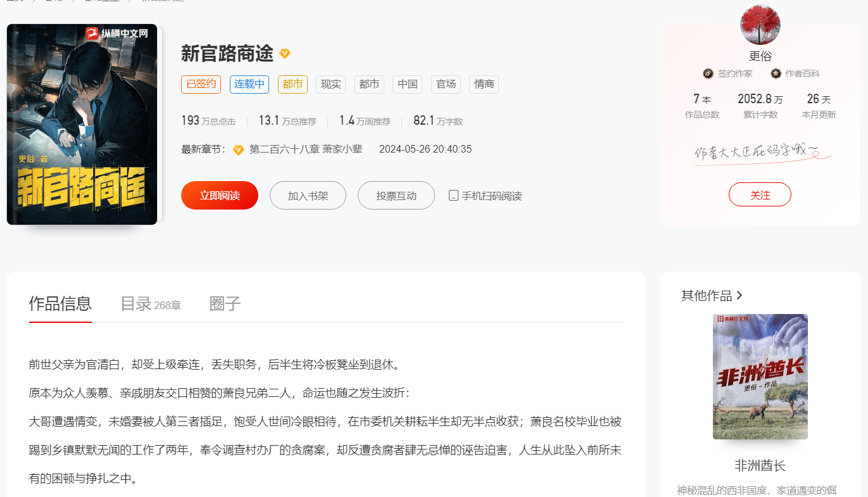The width and height of the screenshot is (868, 497).
Task: Click author name 更俗
Action: 760,56
